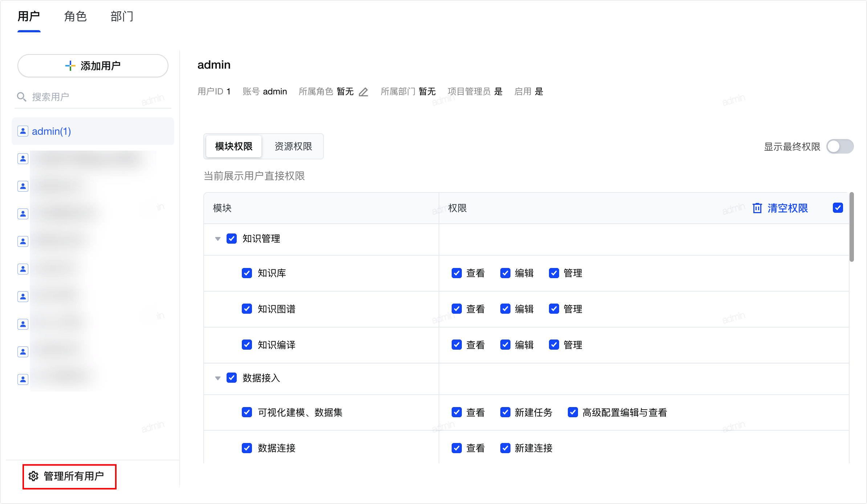The image size is (867, 504).
Task: Uncheck 查看 permission for 知识库
Action: point(457,273)
